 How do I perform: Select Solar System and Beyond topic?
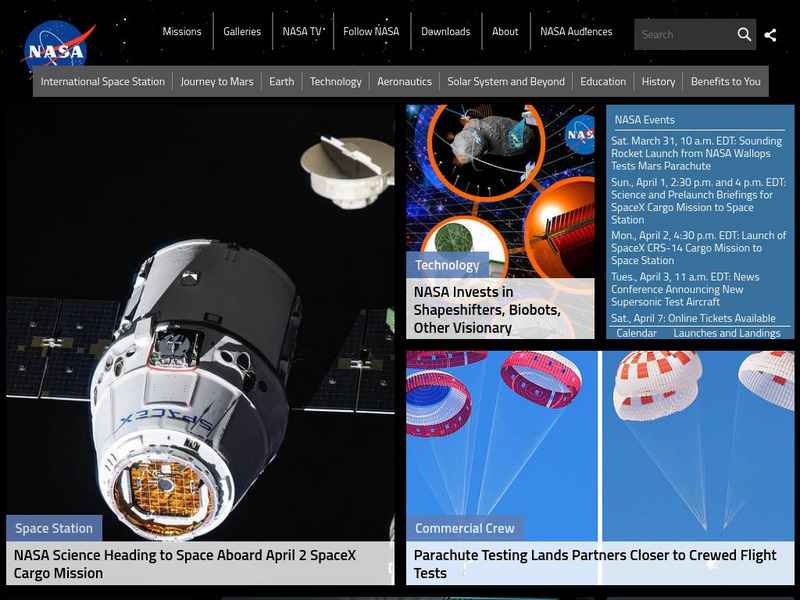point(506,82)
